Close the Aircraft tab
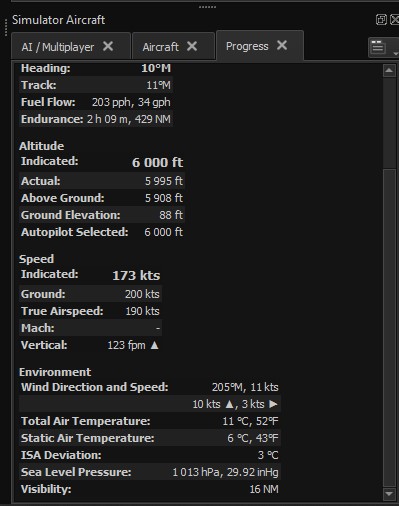 point(192,46)
